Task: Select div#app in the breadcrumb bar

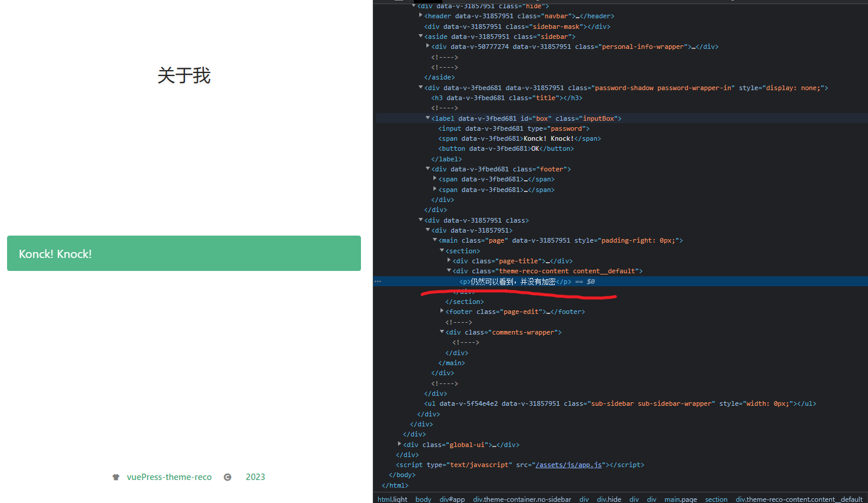Action: click(x=452, y=499)
